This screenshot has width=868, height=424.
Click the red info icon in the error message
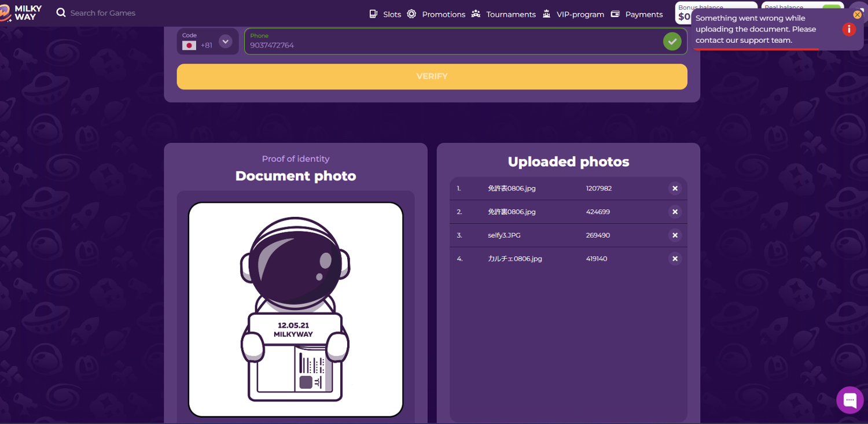[849, 29]
